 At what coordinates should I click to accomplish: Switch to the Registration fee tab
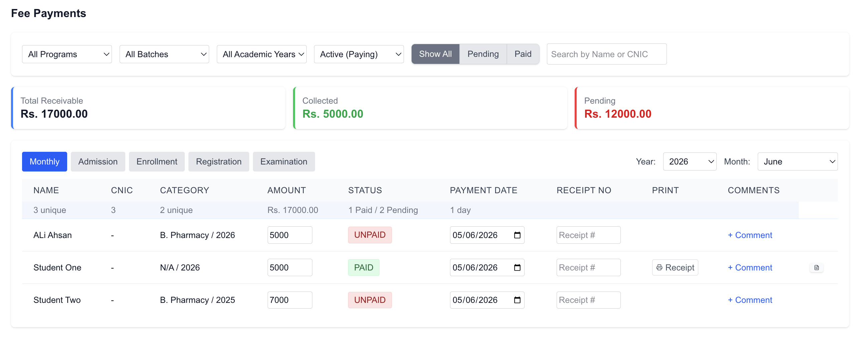219,161
